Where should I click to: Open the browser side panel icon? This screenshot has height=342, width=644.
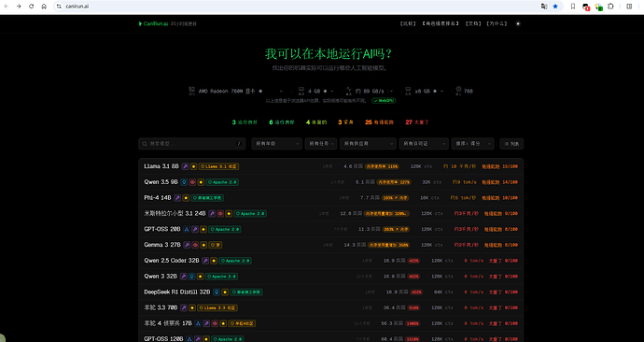click(x=629, y=7)
